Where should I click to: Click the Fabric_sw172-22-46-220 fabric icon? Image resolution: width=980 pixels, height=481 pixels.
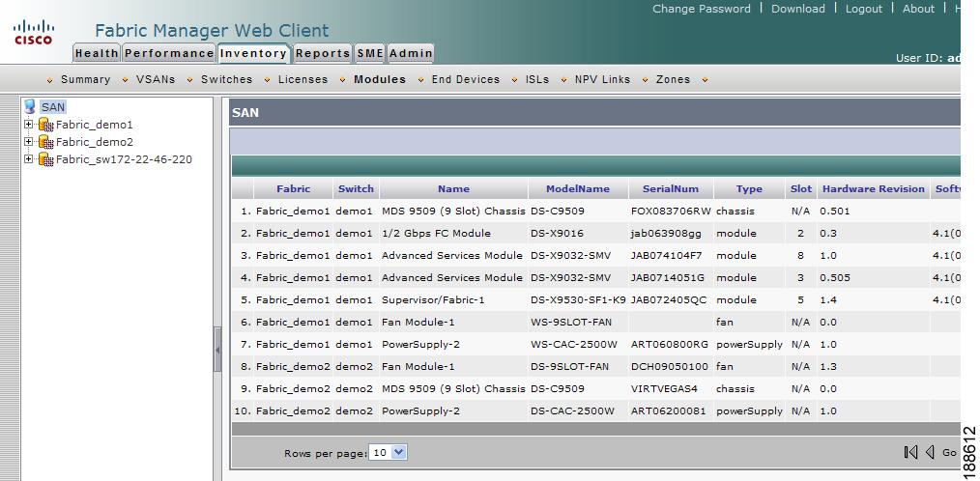coord(45,160)
